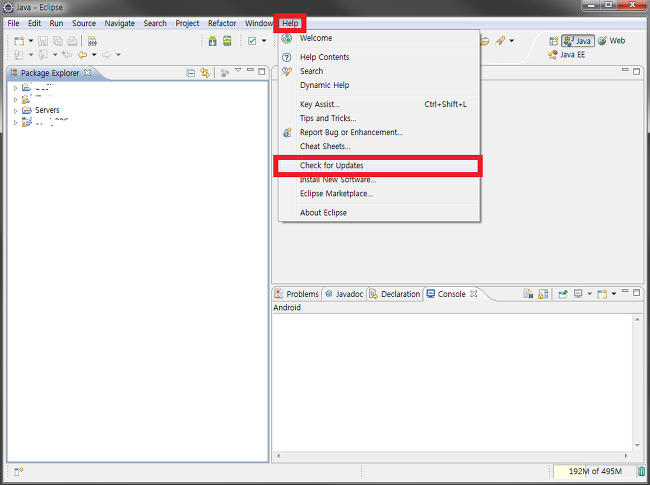Click the Focus on Active Task icon in Package Explorer
The width and height of the screenshot is (650, 485).
[225, 73]
